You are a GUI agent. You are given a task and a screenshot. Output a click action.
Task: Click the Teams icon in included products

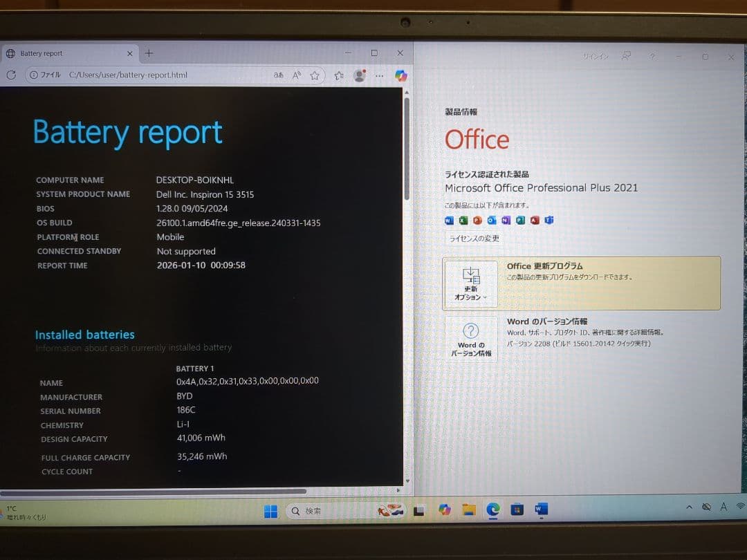[x=548, y=220]
